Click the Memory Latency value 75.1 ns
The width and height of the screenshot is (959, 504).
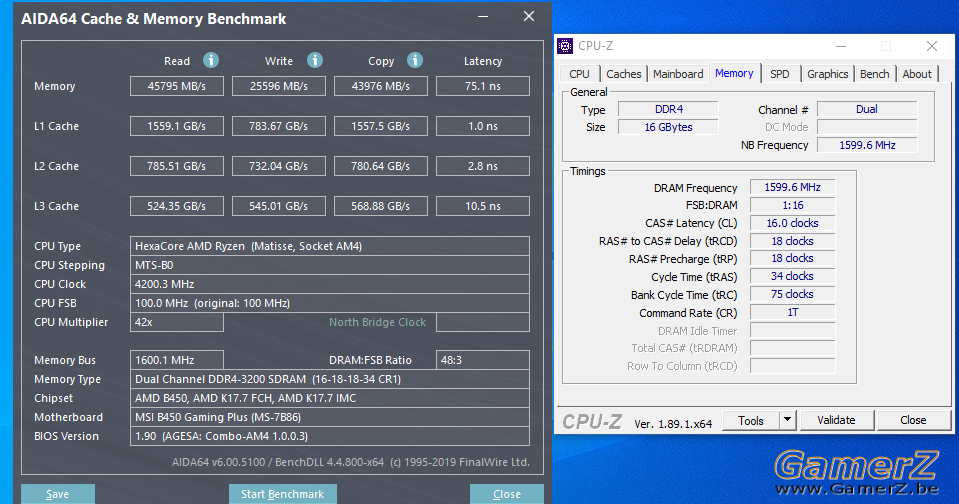[483, 86]
